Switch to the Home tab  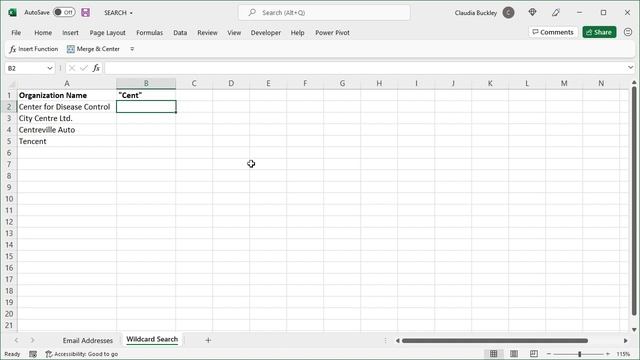pos(43,33)
